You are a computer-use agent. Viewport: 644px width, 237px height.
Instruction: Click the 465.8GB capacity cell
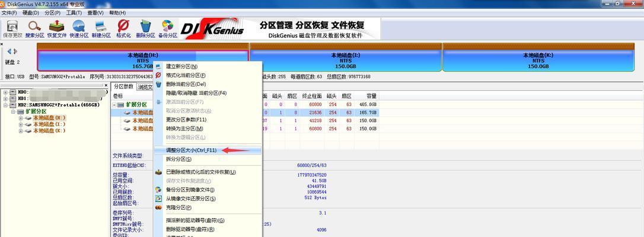click(x=368, y=105)
